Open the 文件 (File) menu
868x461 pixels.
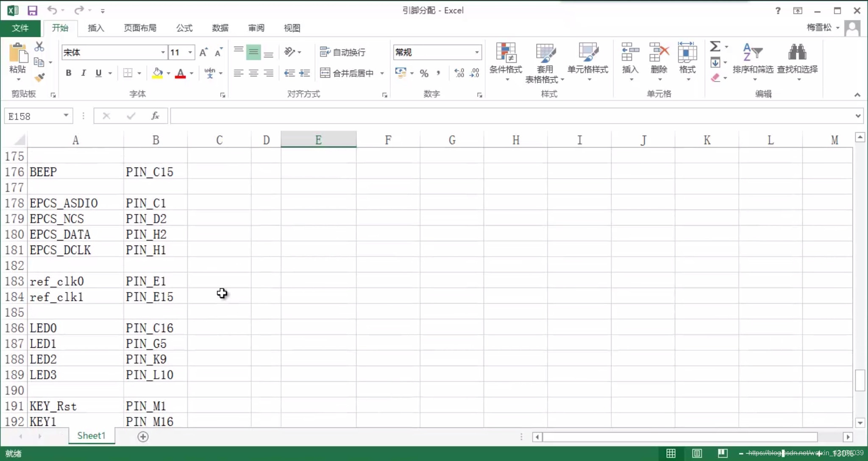tap(20, 28)
